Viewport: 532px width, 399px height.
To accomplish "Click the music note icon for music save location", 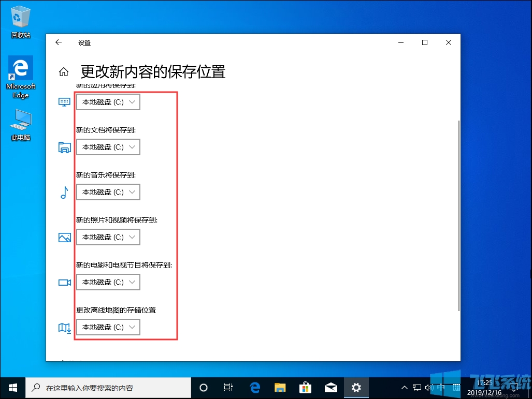I will click(x=64, y=192).
